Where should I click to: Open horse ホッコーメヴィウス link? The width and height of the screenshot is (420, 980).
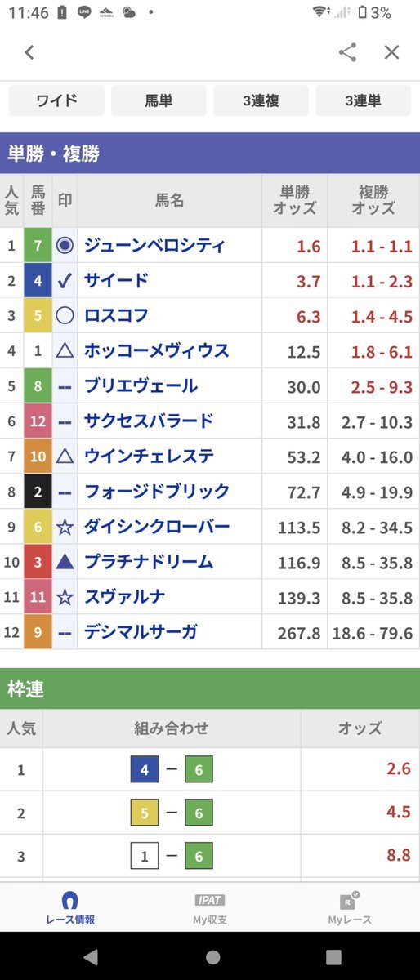(156, 351)
